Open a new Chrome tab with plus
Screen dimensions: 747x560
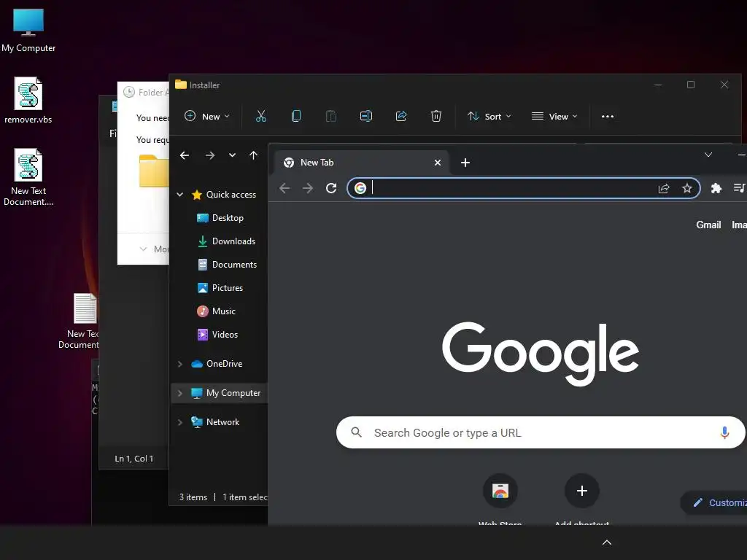click(x=465, y=163)
